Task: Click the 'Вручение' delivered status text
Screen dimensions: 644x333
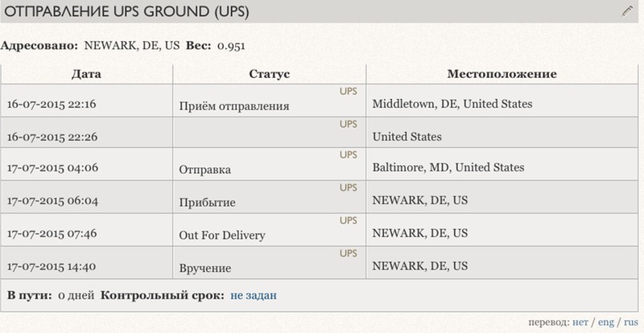Action: point(205,269)
